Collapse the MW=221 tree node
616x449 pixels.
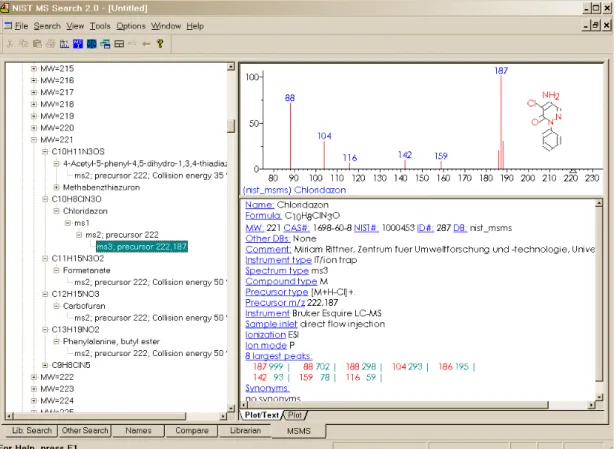click(x=34, y=139)
